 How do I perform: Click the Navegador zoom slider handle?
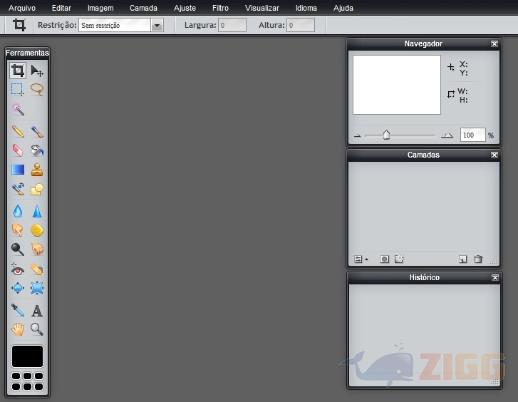coord(386,135)
